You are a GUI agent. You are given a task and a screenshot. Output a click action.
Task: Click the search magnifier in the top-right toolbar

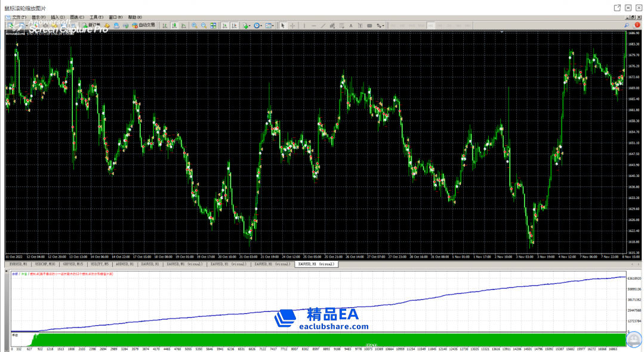click(x=627, y=26)
